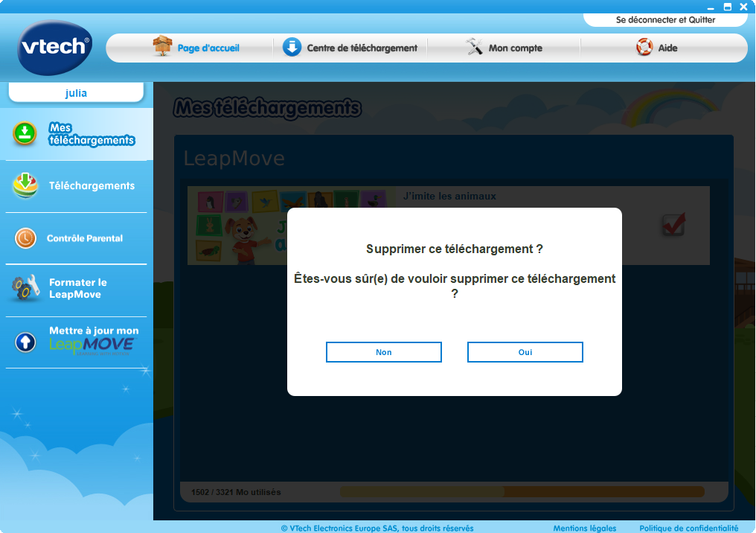
Task: Maximize the application window
Action: 728,7
